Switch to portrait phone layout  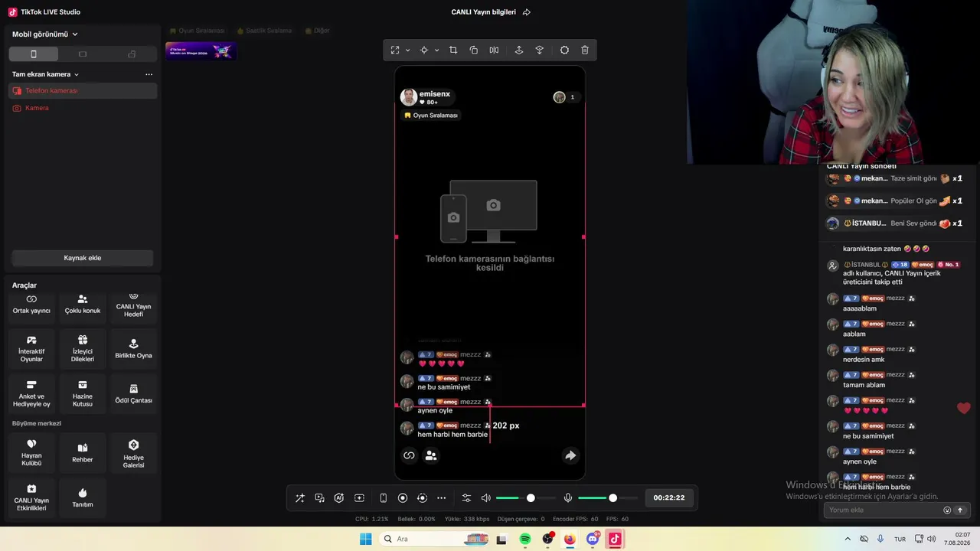coord(33,54)
